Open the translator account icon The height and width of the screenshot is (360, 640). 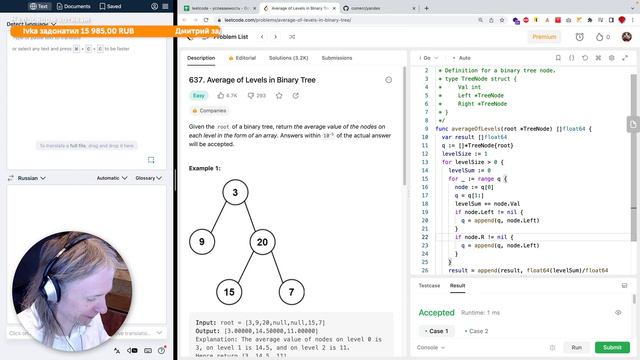pyautogui.click(x=155, y=6)
